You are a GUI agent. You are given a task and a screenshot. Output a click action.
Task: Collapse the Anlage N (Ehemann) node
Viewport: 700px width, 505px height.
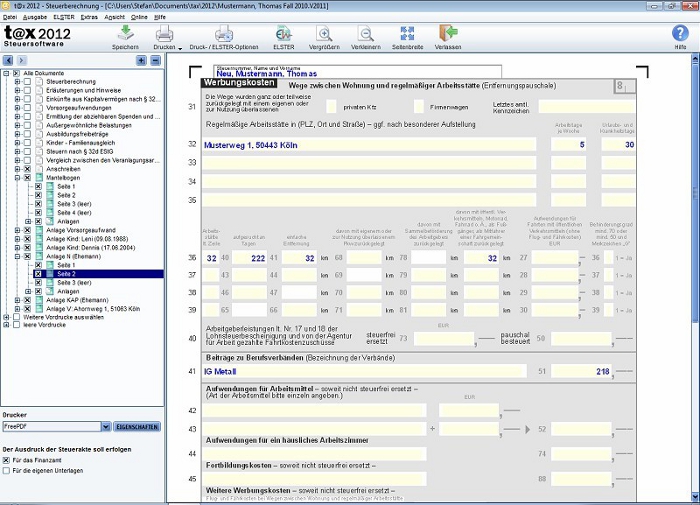click(x=17, y=257)
